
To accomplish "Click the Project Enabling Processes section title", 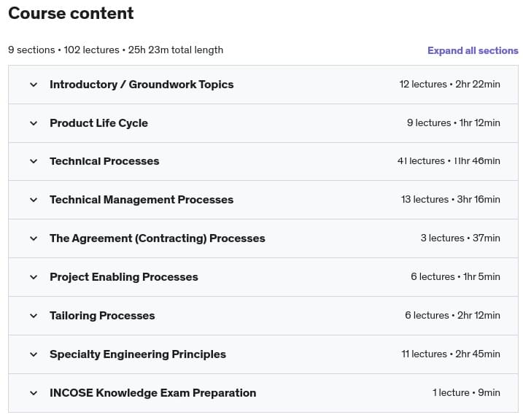I will [123, 277].
